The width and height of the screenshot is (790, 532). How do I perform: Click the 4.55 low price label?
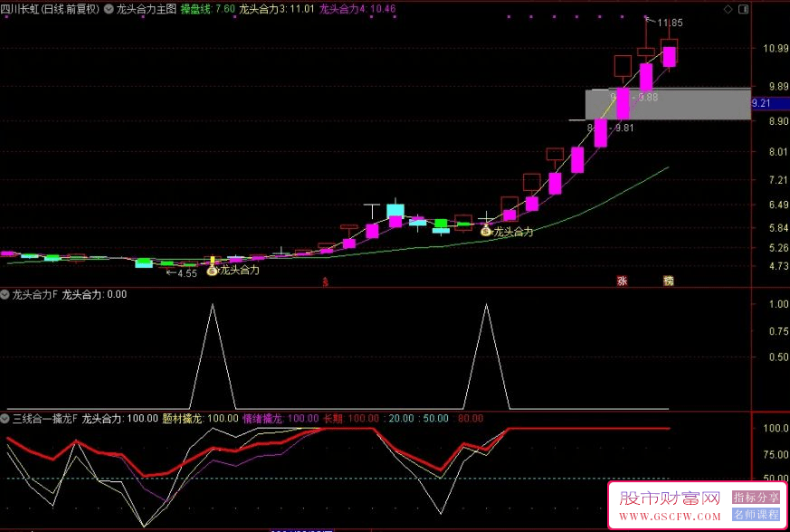(187, 273)
